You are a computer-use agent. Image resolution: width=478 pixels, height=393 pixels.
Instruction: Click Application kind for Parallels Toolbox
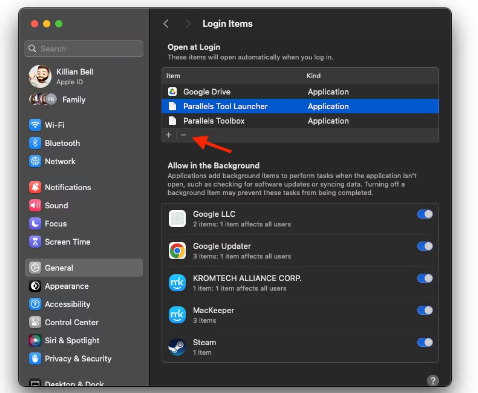[x=328, y=121]
